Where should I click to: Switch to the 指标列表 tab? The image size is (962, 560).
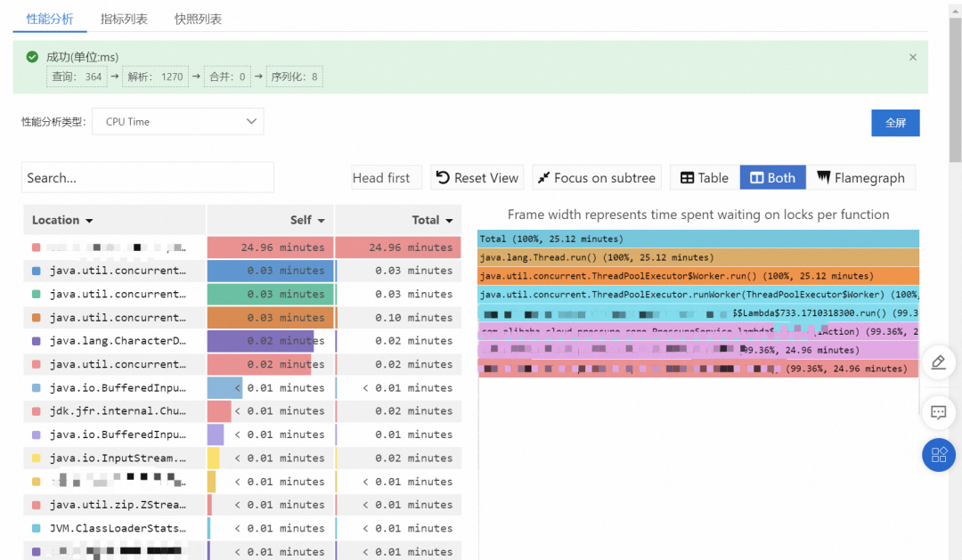point(124,19)
